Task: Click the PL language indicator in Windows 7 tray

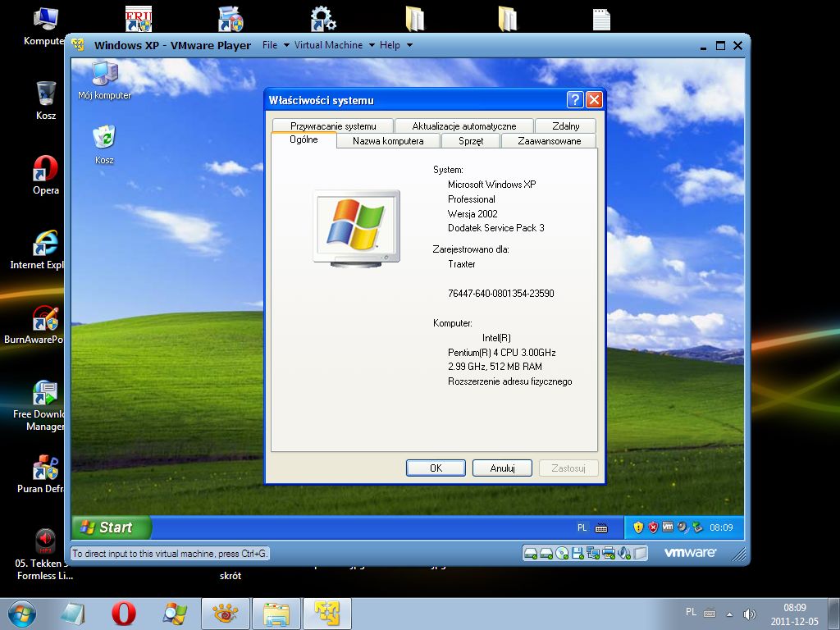Action: click(691, 612)
